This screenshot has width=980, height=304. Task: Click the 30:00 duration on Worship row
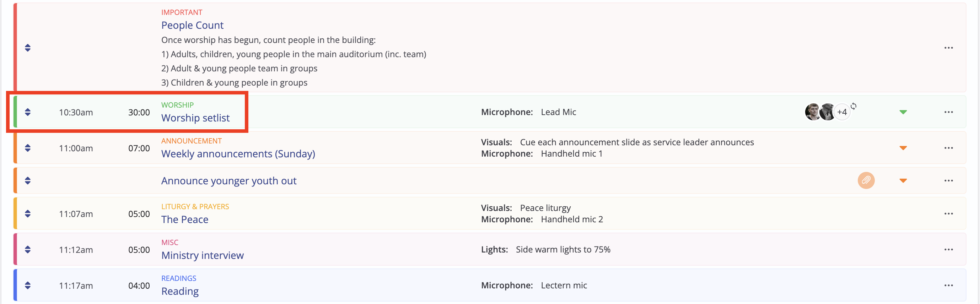pos(139,113)
